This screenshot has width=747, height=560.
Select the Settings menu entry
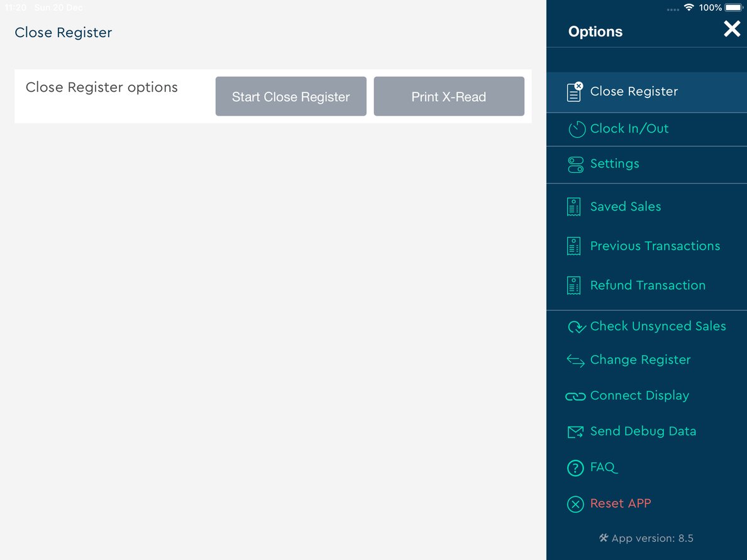[614, 164]
